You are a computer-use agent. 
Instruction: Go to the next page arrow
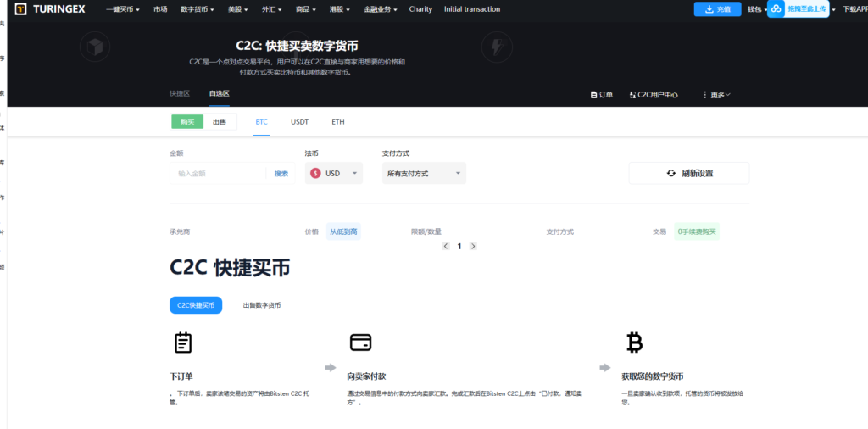(x=473, y=247)
